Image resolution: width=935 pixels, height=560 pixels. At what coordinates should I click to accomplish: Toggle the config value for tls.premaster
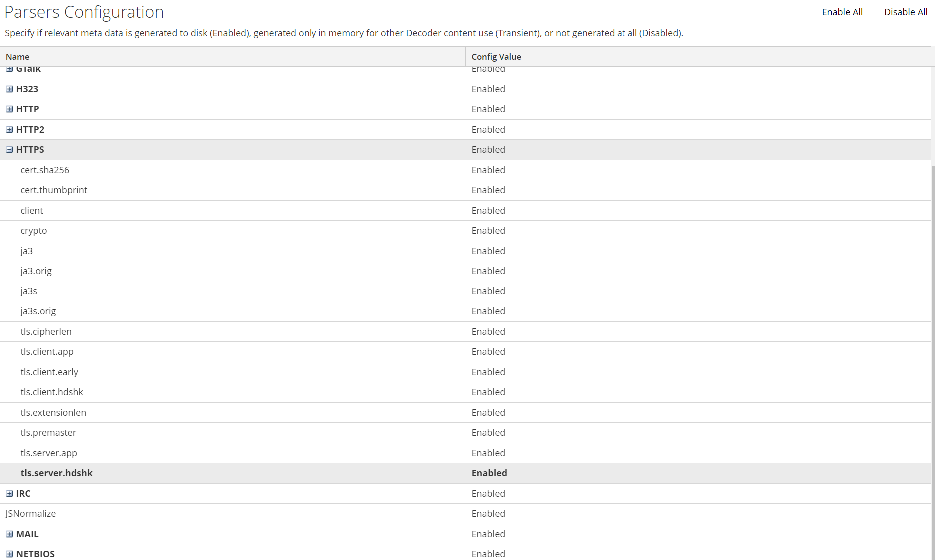coord(488,432)
